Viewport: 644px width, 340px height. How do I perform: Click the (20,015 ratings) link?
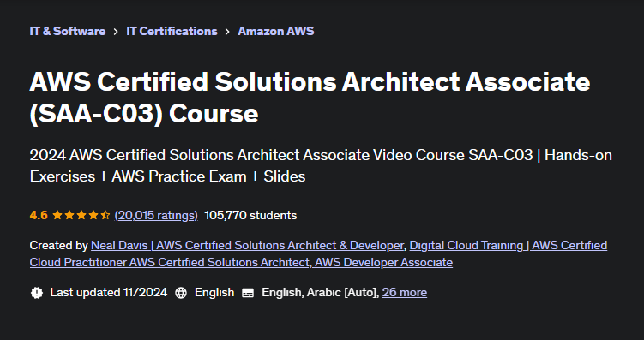pyautogui.click(x=156, y=215)
